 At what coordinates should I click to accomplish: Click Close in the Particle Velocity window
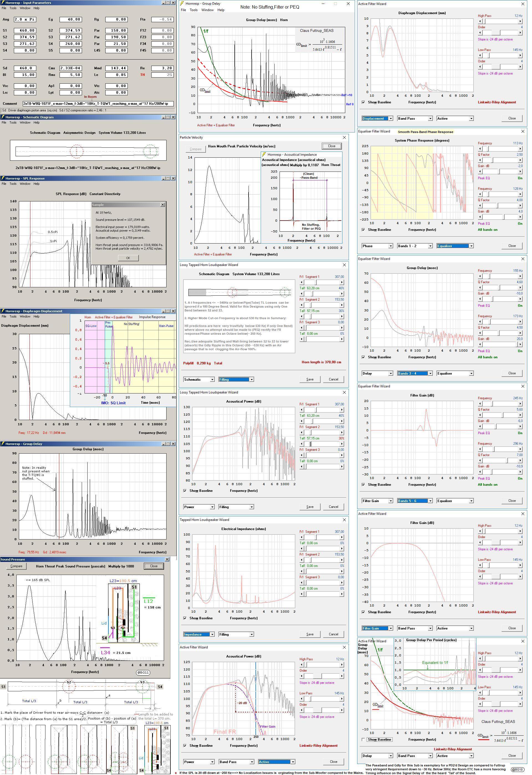click(332, 146)
